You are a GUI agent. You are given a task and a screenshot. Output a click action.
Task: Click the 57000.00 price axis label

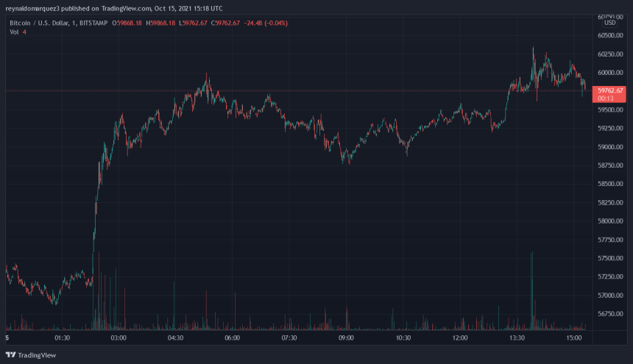click(x=610, y=296)
